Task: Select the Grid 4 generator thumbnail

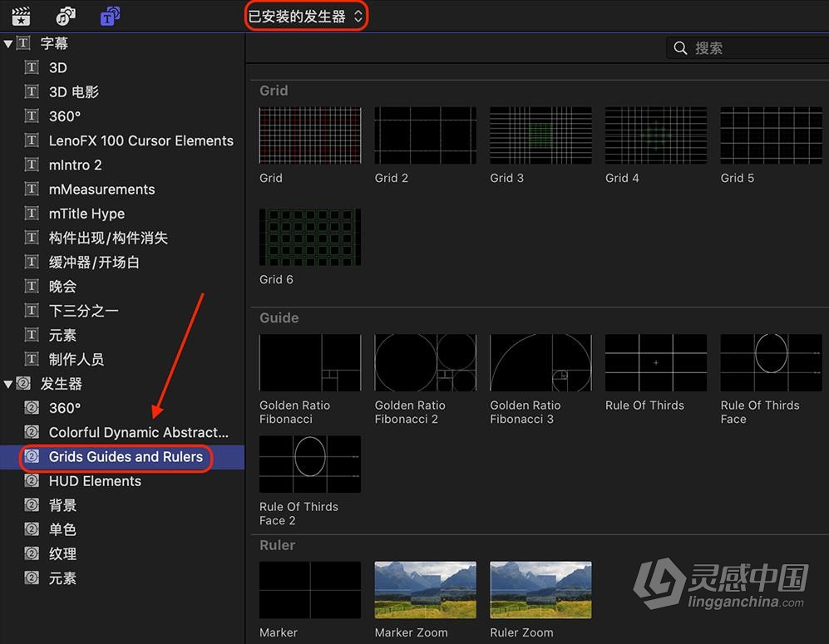Action: [x=656, y=135]
